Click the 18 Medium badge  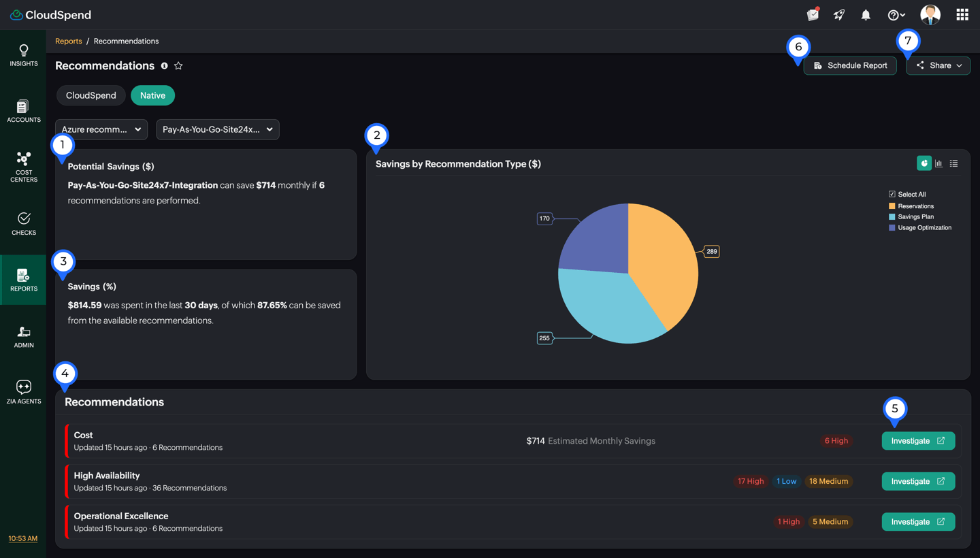point(828,481)
